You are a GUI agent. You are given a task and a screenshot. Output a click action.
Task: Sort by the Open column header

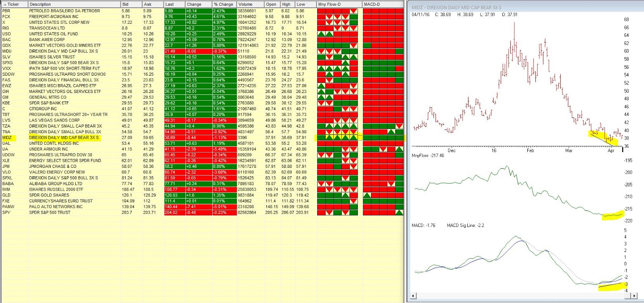272,4
